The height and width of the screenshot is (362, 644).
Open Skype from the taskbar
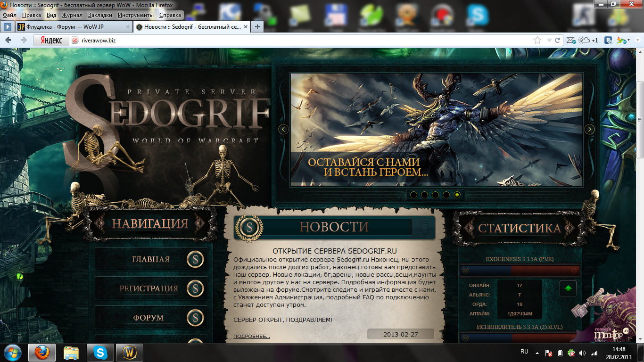coord(100,353)
